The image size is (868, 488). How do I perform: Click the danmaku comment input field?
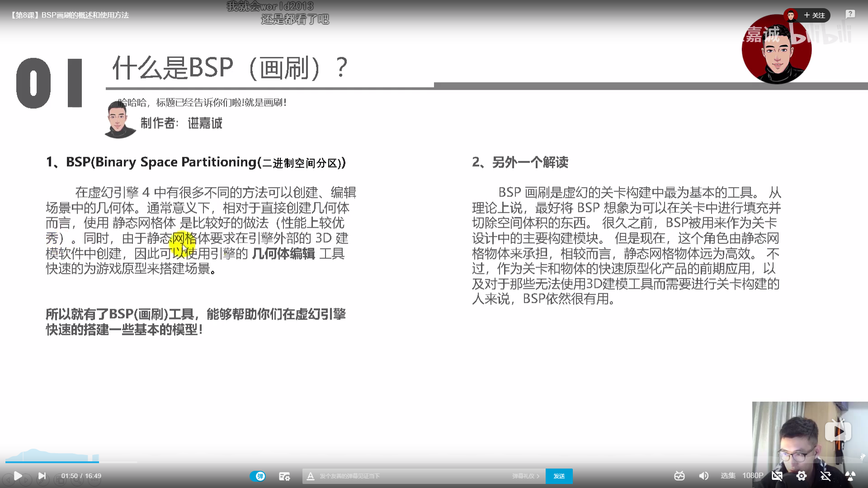click(407, 476)
